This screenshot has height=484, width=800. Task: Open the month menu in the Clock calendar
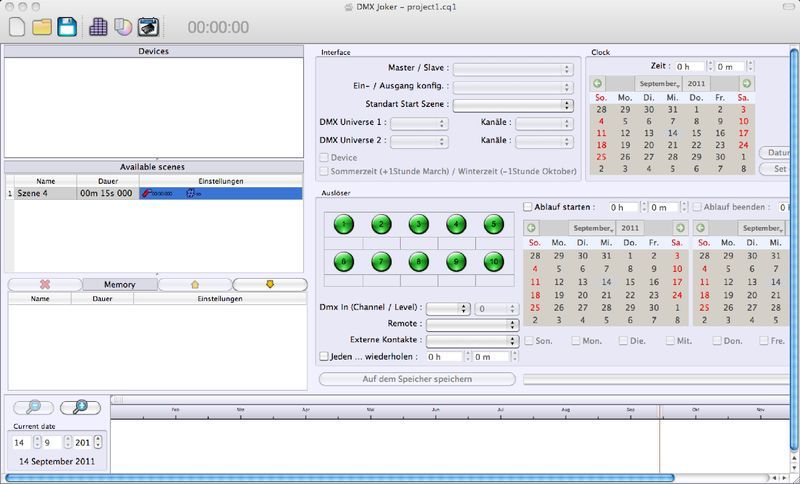click(x=658, y=84)
